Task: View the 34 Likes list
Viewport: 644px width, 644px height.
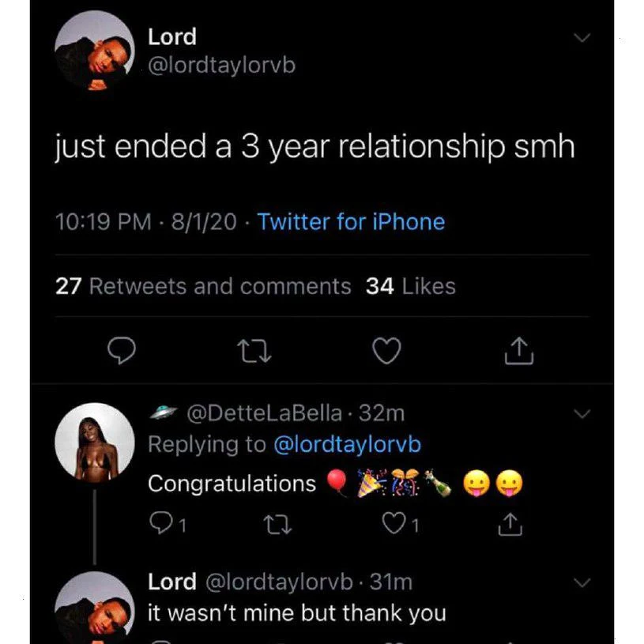Action: (x=411, y=286)
